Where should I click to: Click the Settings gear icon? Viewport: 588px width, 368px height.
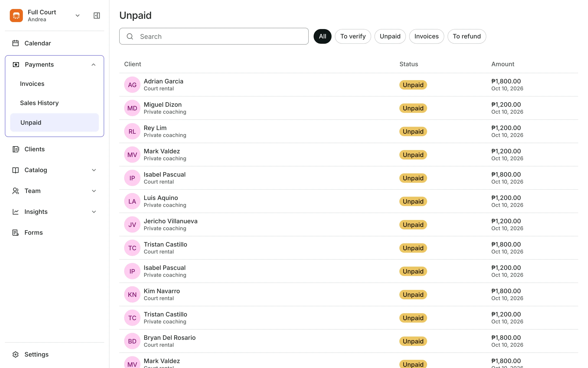click(x=16, y=354)
